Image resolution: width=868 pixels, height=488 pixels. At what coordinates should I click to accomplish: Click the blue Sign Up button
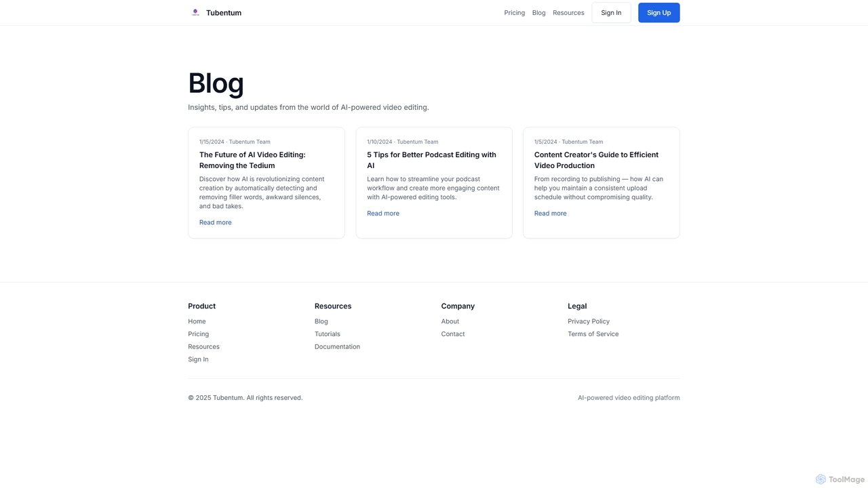tap(659, 13)
